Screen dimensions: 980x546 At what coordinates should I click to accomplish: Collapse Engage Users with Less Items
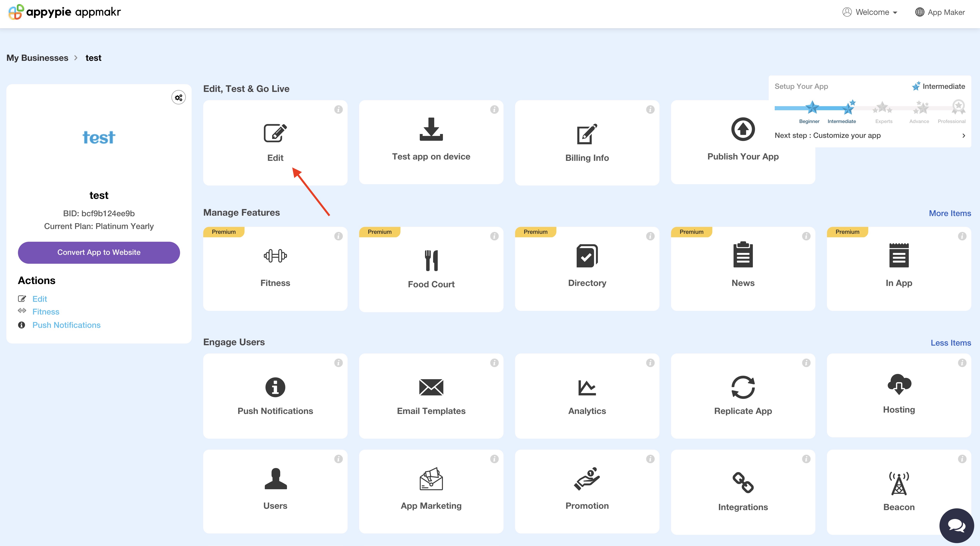[x=950, y=343]
